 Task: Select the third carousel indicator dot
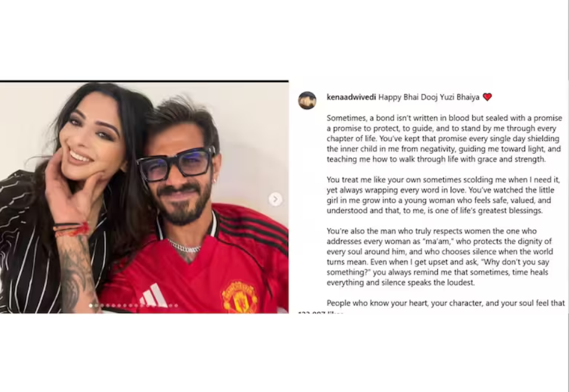(102, 306)
